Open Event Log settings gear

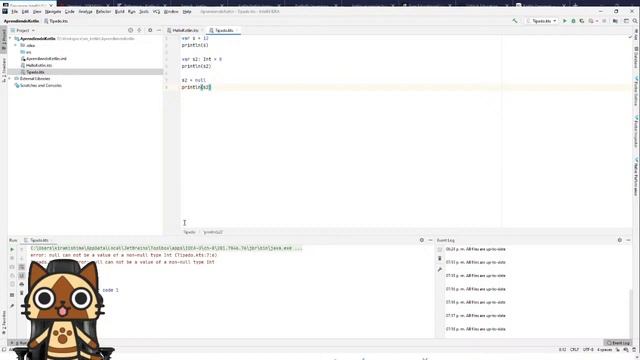pyautogui.click(x=620, y=240)
